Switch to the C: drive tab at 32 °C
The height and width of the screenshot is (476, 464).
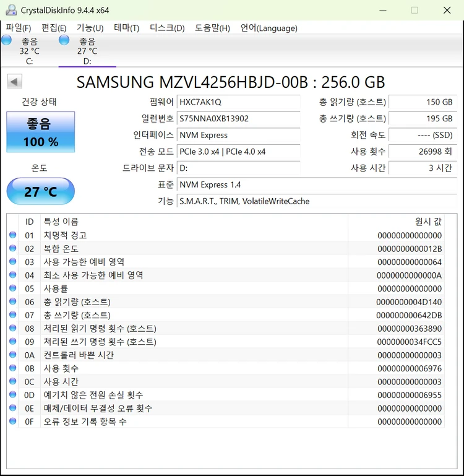(x=29, y=51)
